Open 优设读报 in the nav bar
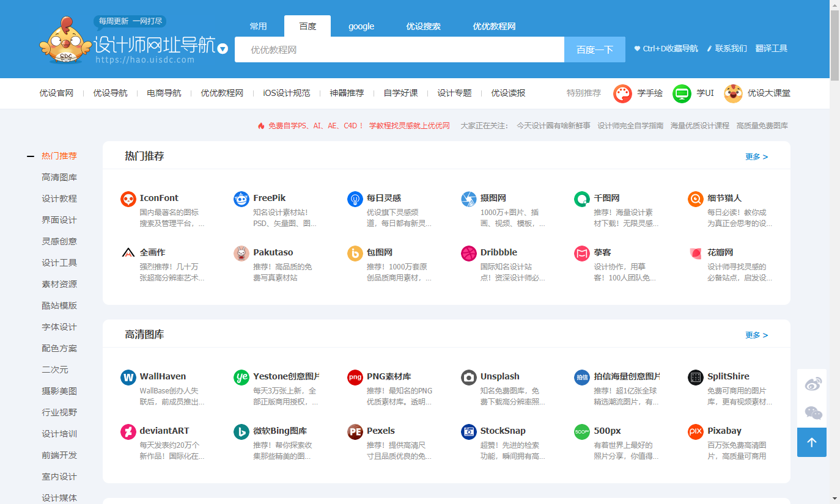Image resolution: width=840 pixels, height=504 pixels. point(508,93)
